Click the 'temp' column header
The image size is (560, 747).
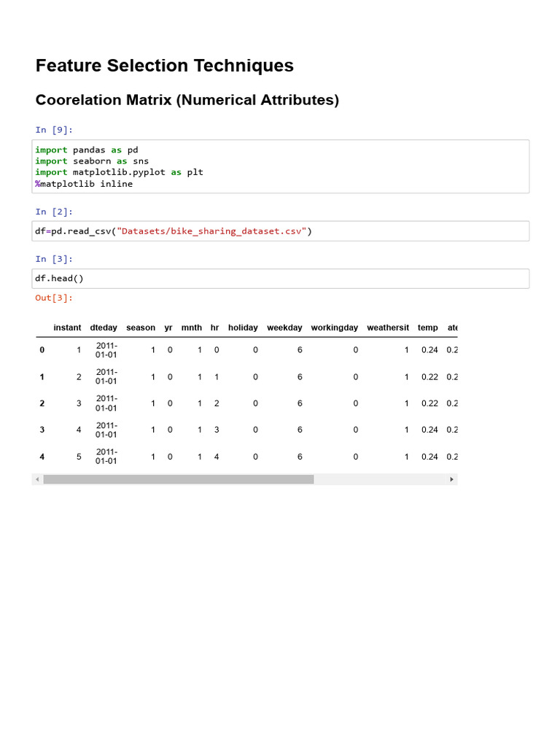tap(427, 328)
